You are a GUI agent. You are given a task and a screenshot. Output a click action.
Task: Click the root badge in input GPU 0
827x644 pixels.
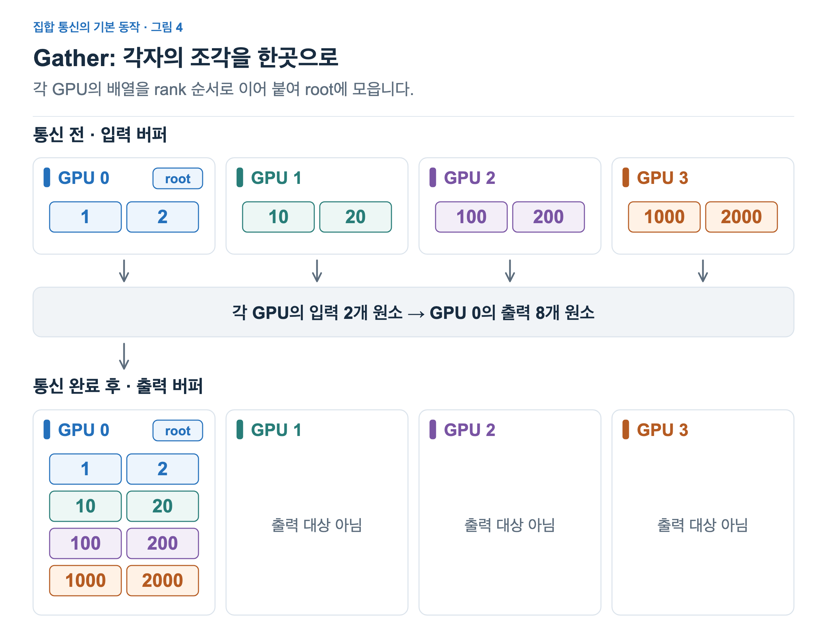[177, 178]
